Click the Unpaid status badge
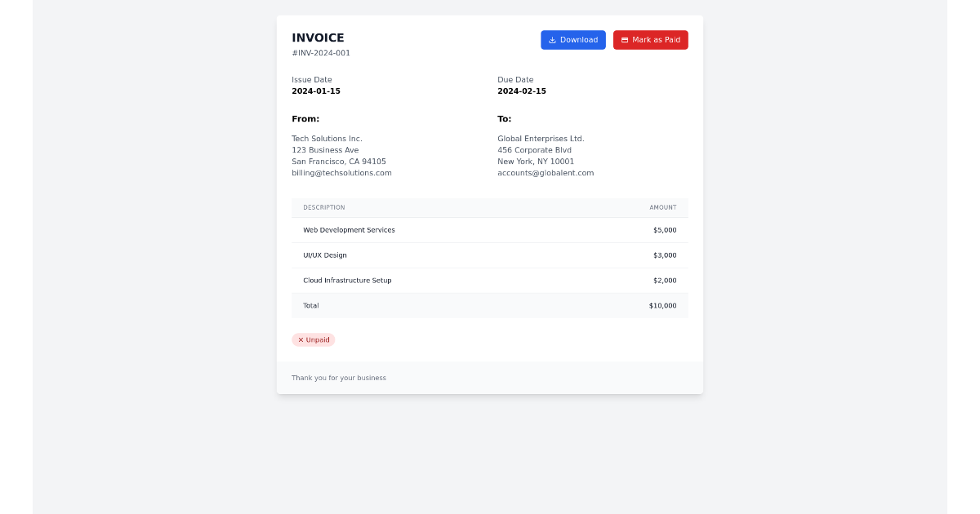Image resolution: width=980 pixels, height=514 pixels. point(314,340)
